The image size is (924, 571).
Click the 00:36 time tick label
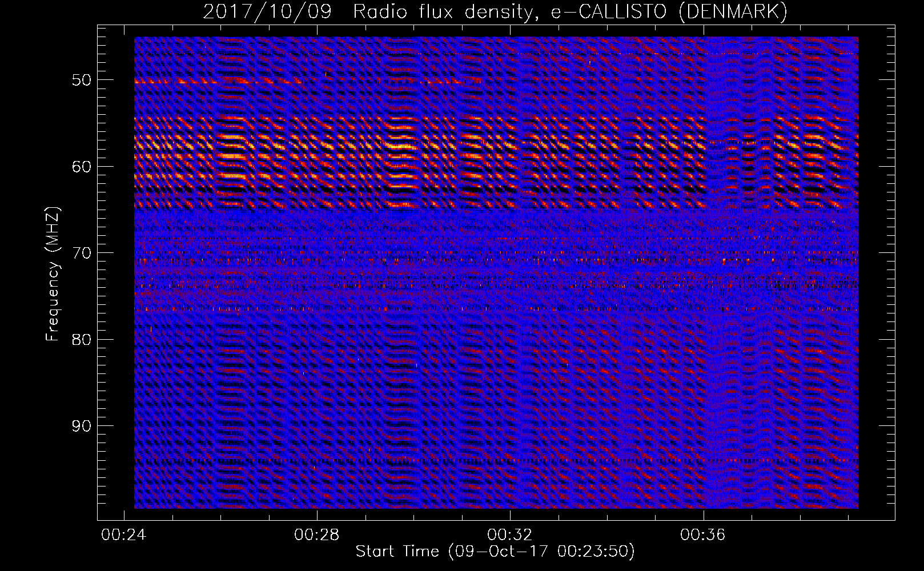point(703,535)
